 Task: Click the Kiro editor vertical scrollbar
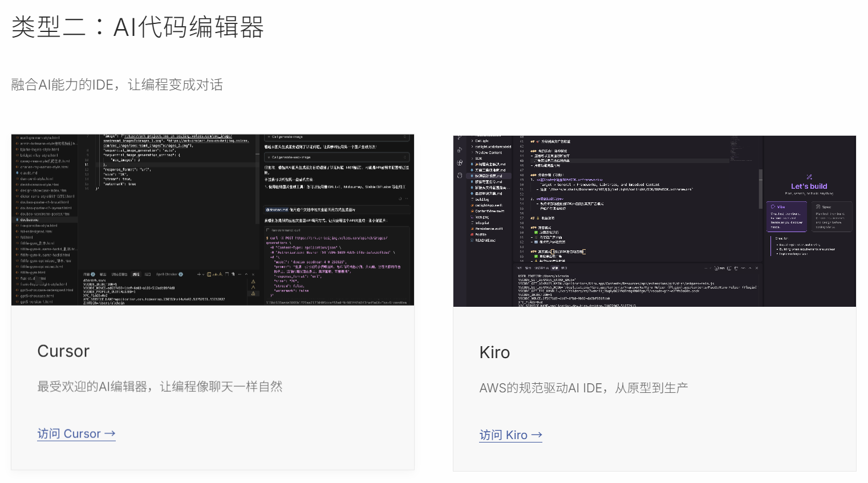click(x=760, y=188)
